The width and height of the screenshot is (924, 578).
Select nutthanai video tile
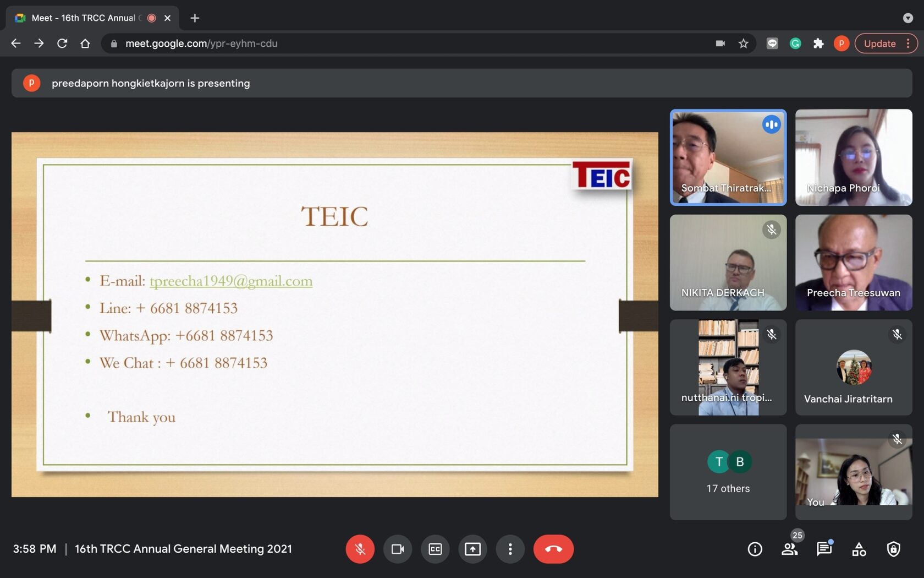coord(728,367)
